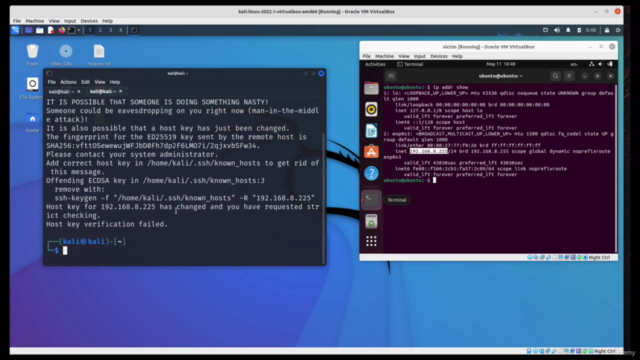640x360 pixels.
Task: Open Machine menu in victim VirtualBox window
Action: [x=384, y=56]
